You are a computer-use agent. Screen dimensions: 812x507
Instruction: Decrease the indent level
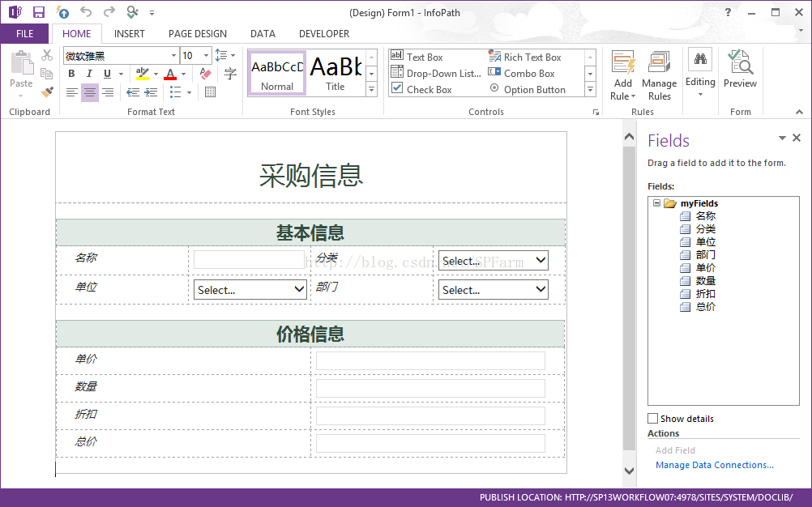133,92
